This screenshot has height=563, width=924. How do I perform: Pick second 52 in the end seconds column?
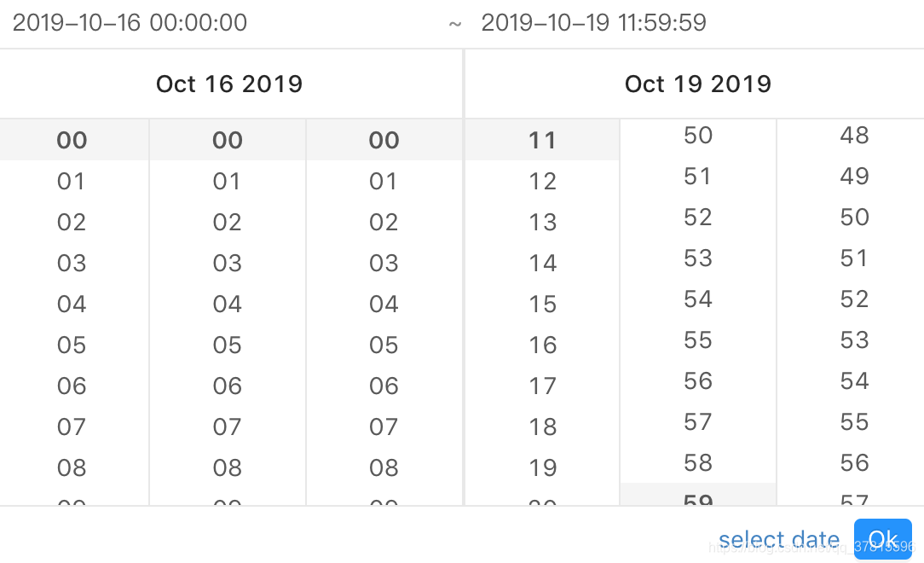pos(855,299)
